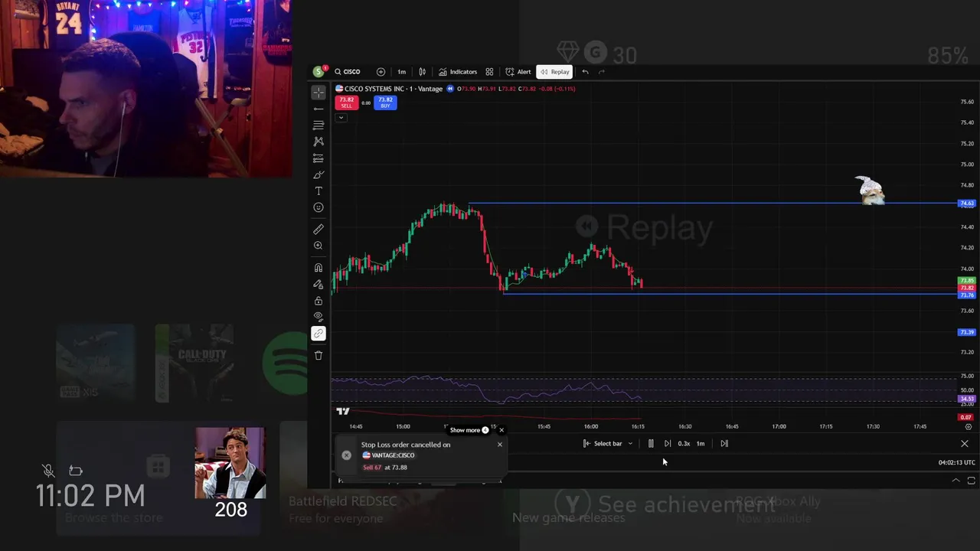Collapse the bottom panel chevron
The width and height of the screenshot is (980, 551).
[x=955, y=481]
